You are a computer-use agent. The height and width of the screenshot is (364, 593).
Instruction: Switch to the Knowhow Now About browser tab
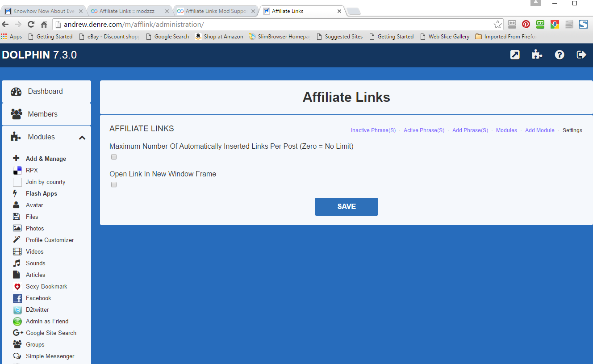click(x=43, y=11)
